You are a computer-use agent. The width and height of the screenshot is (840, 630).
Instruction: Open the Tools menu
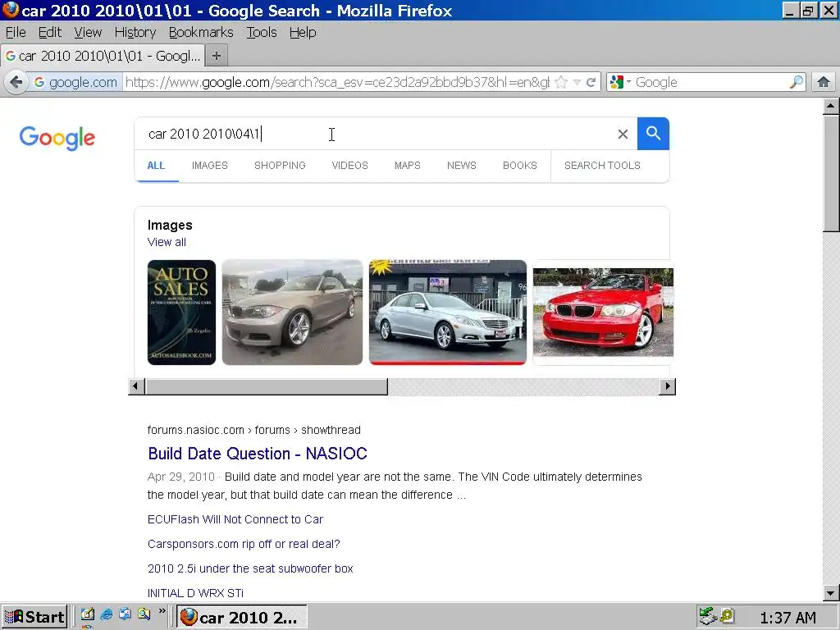(x=262, y=32)
